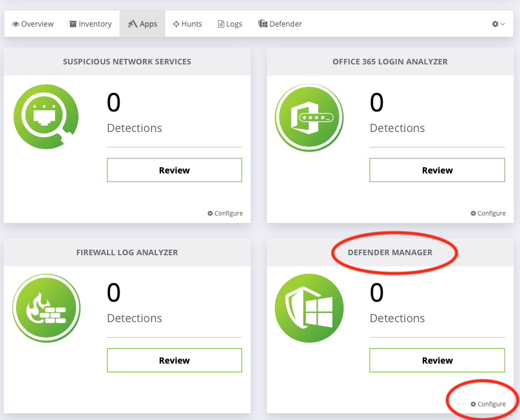Select the Apps tab
The image size is (520, 420).
click(x=142, y=24)
